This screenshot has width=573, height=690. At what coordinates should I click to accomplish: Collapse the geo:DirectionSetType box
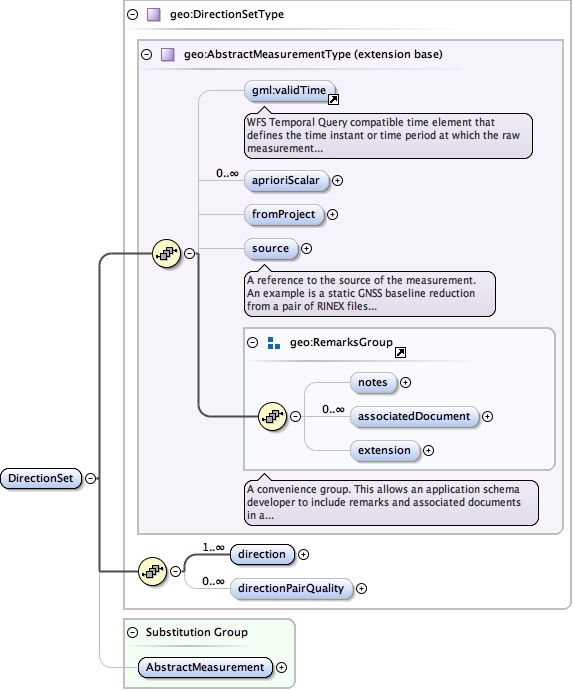[132, 15]
